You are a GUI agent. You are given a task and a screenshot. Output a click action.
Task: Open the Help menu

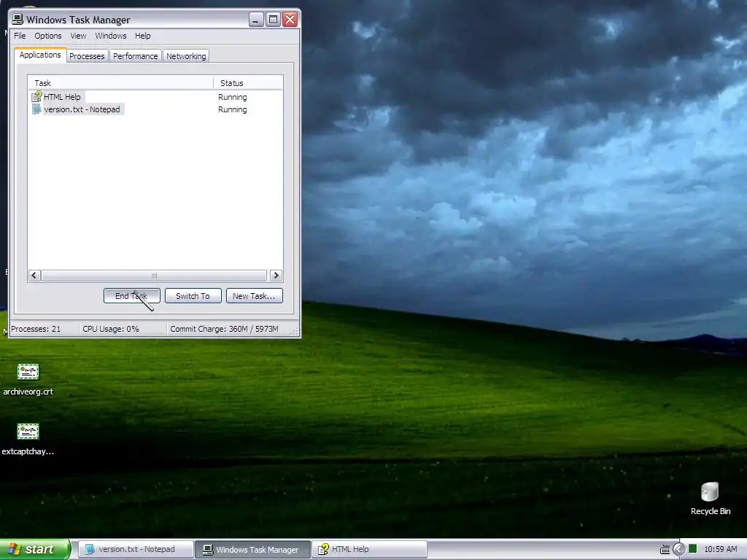pyautogui.click(x=142, y=36)
